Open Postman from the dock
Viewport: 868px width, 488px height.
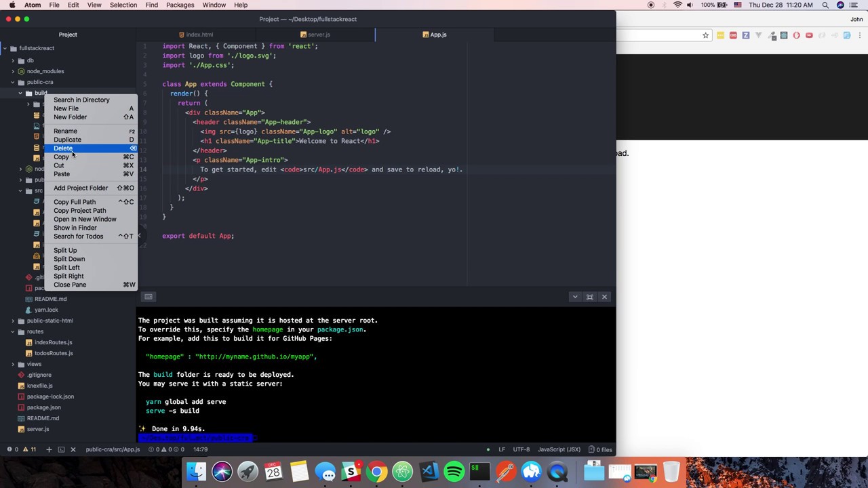pos(505,472)
